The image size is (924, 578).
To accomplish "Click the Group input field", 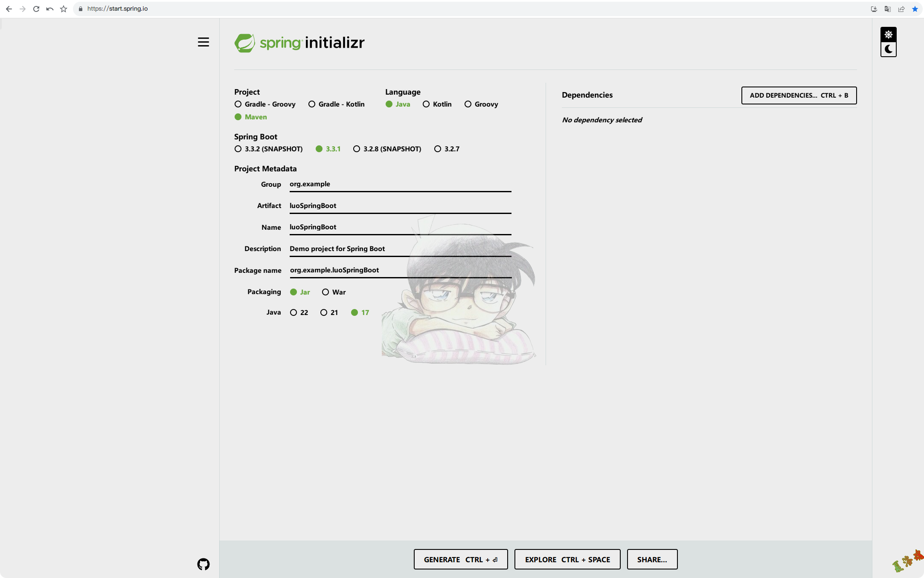I will [x=400, y=184].
